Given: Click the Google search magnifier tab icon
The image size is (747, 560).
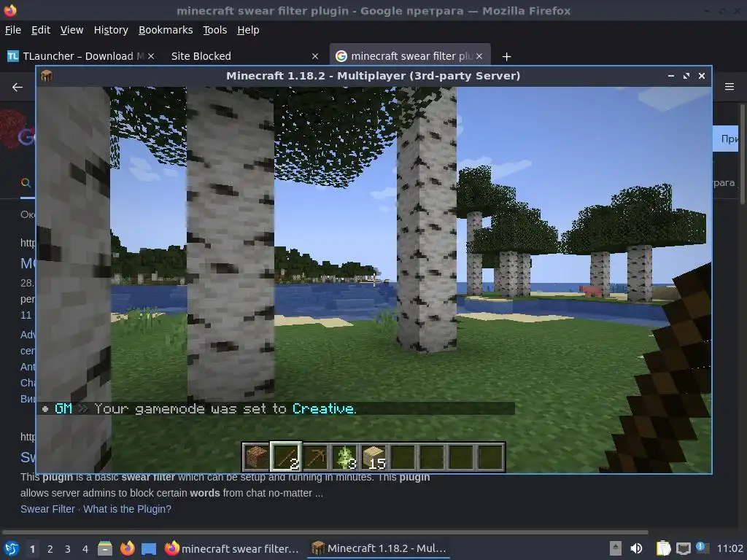Looking at the screenshot, I should pos(26,182).
